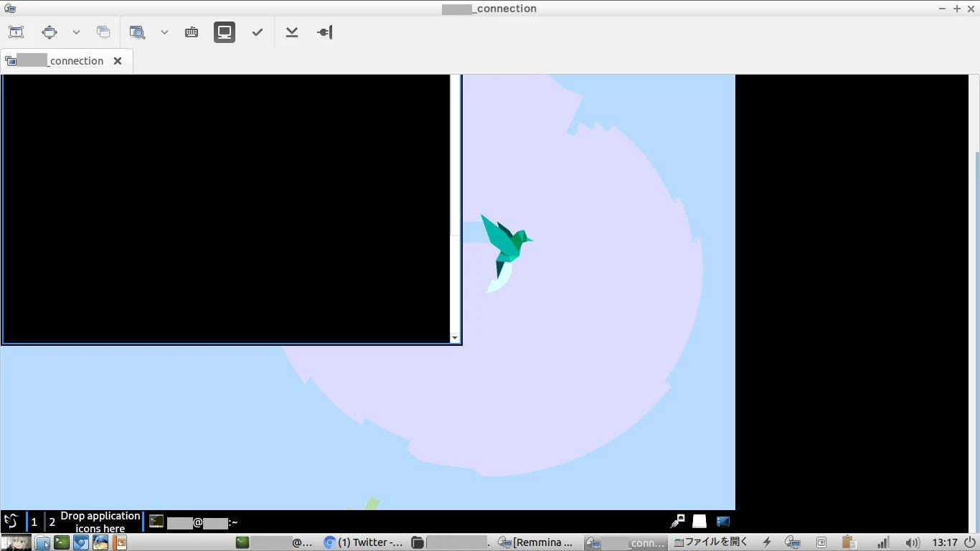Click the blue display tray icon in remote panel

[722, 522]
